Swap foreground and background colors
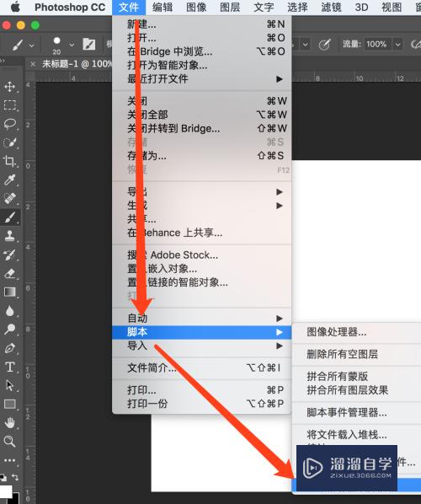 [x=15, y=476]
